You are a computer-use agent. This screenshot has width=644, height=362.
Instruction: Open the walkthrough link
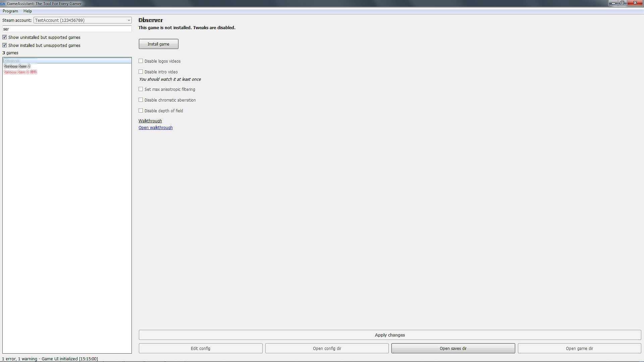point(155,128)
